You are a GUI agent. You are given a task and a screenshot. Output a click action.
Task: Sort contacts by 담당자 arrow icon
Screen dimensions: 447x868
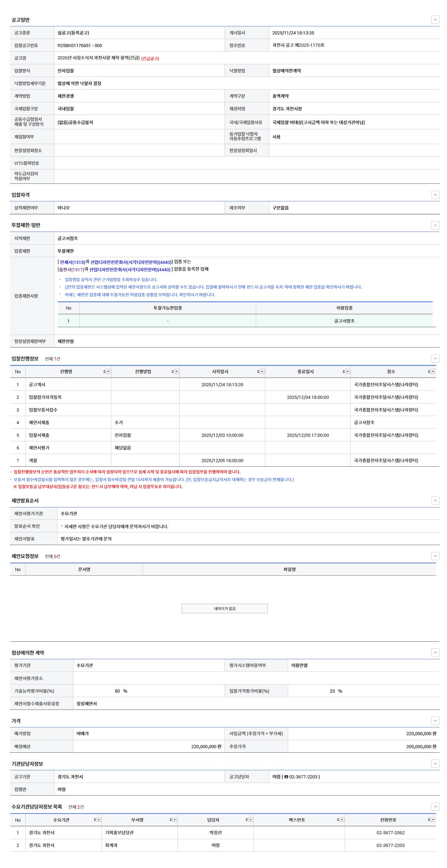click(247, 820)
